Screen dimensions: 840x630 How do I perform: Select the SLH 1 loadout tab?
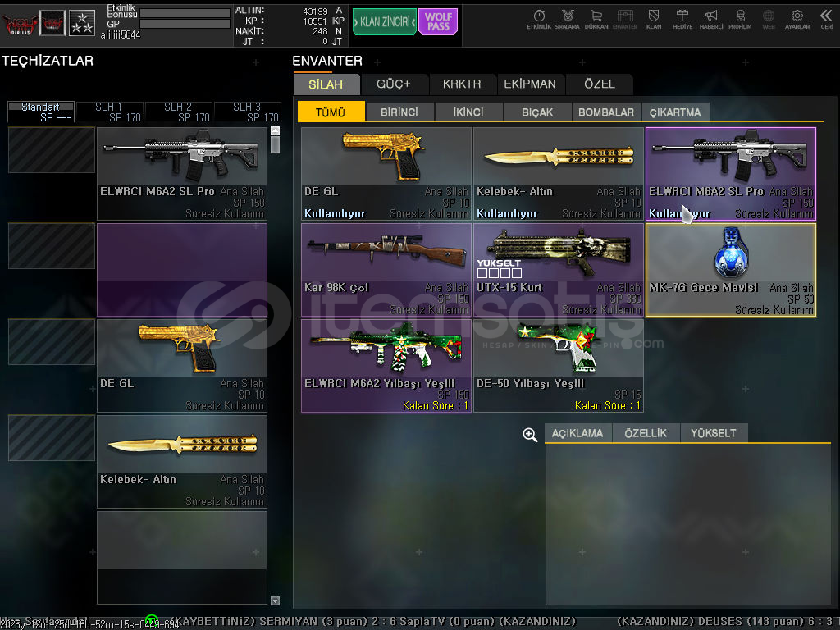[x=110, y=112]
